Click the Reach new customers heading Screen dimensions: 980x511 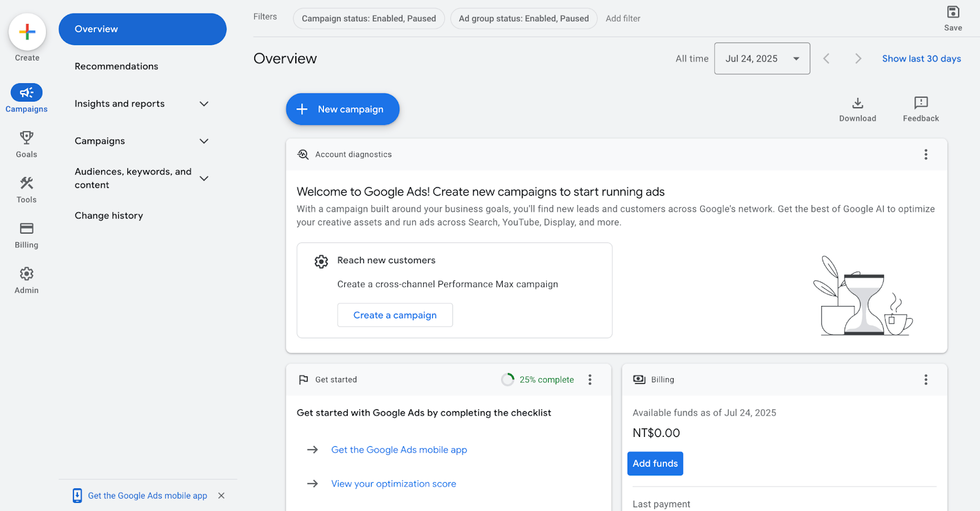click(386, 260)
